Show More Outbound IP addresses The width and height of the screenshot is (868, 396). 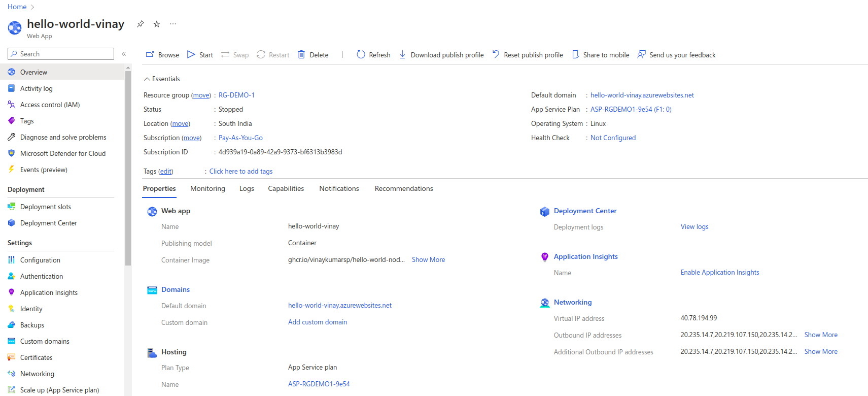(x=821, y=335)
